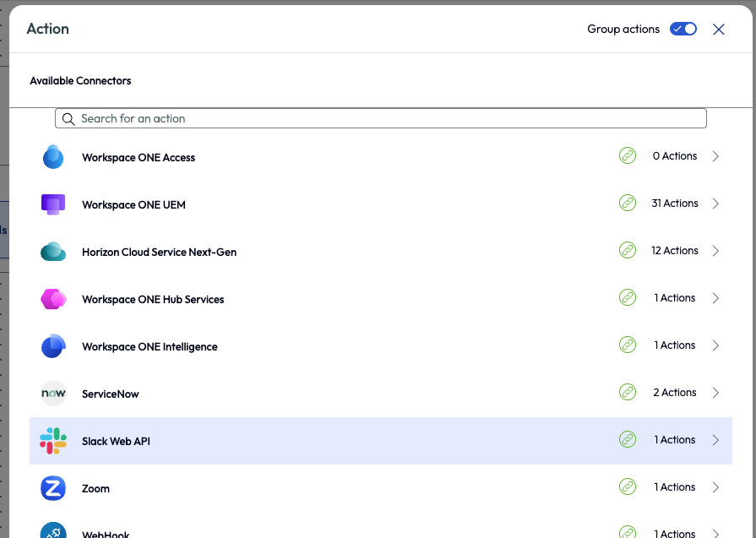Close the Action dialog
Image resolution: width=756 pixels, height=538 pixels.
pyautogui.click(x=719, y=30)
